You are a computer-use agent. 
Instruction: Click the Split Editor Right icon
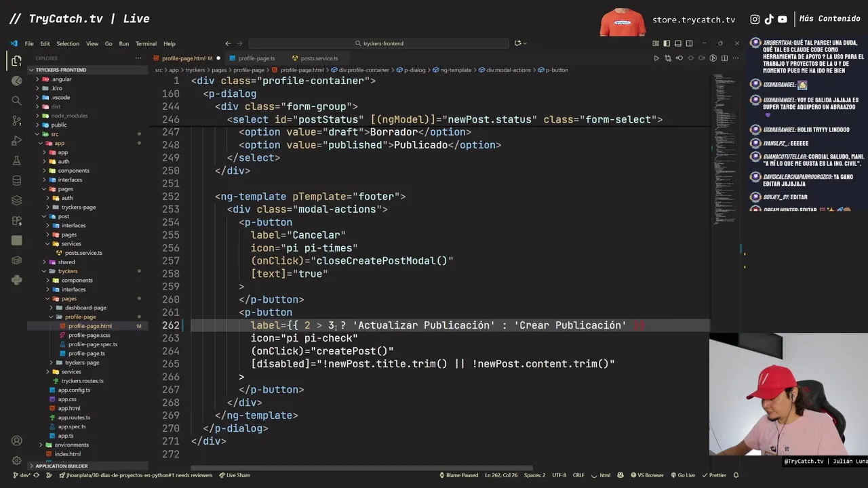(725, 58)
